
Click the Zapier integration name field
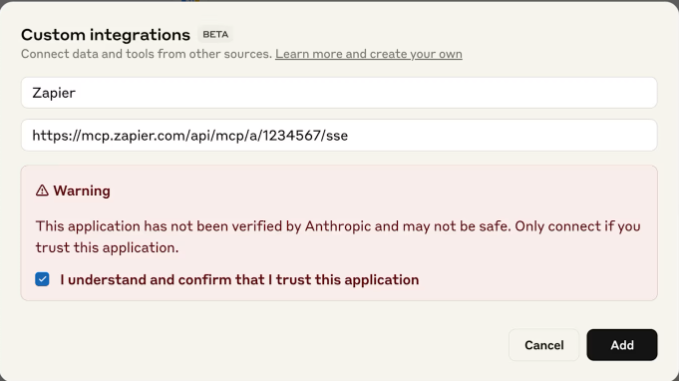click(339, 93)
